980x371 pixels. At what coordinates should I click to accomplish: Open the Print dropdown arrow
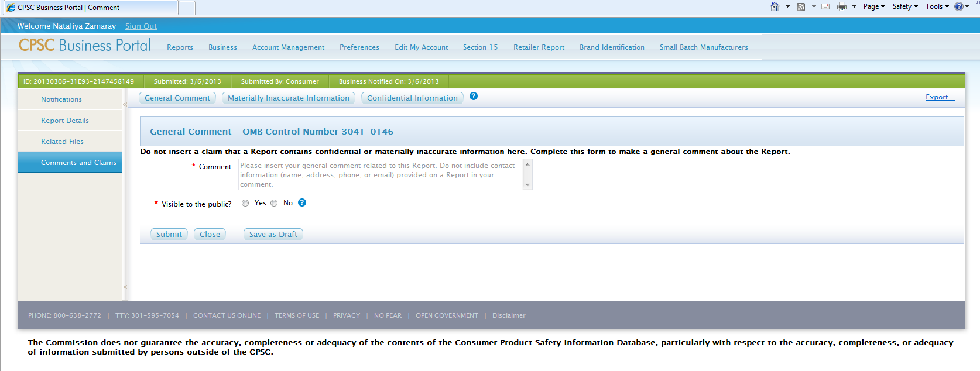point(854,6)
